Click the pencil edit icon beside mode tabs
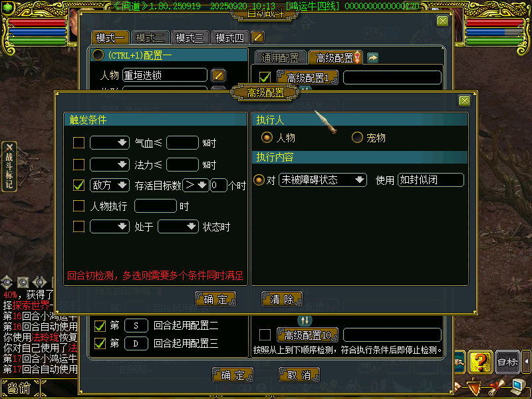Screen dimensions: 532x399 tap(257, 37)
